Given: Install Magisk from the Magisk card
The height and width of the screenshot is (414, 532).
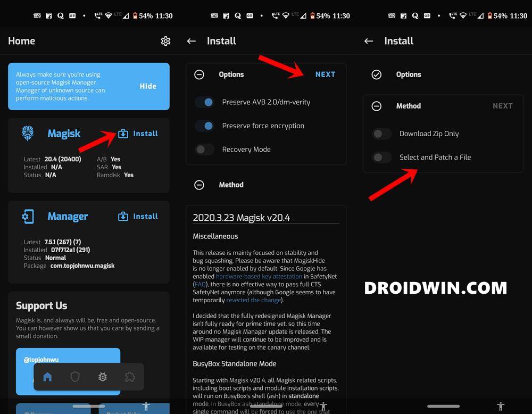Looking at the screenshot, I should coord(138,134).
